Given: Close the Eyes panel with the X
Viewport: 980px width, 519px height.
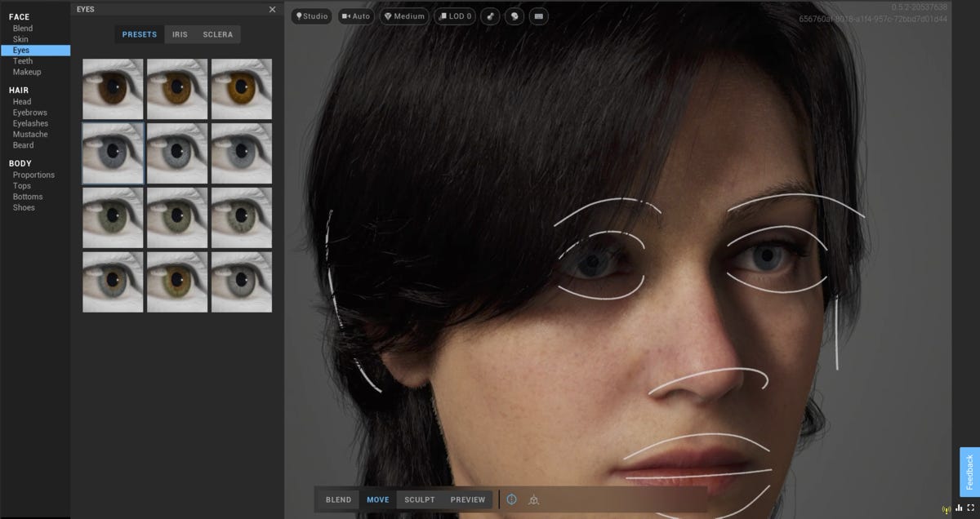Looking at the screenshot, I should (273, 9).
